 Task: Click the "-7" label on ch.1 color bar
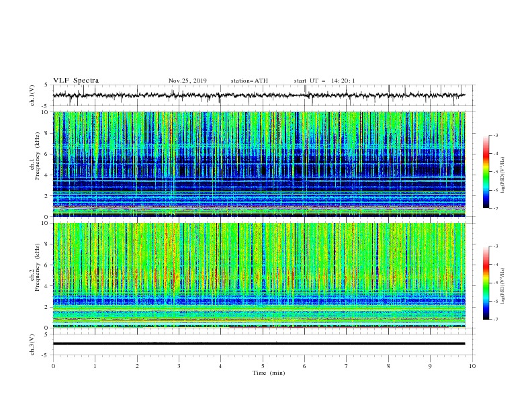pyautogui.click(x=496, y=208)
